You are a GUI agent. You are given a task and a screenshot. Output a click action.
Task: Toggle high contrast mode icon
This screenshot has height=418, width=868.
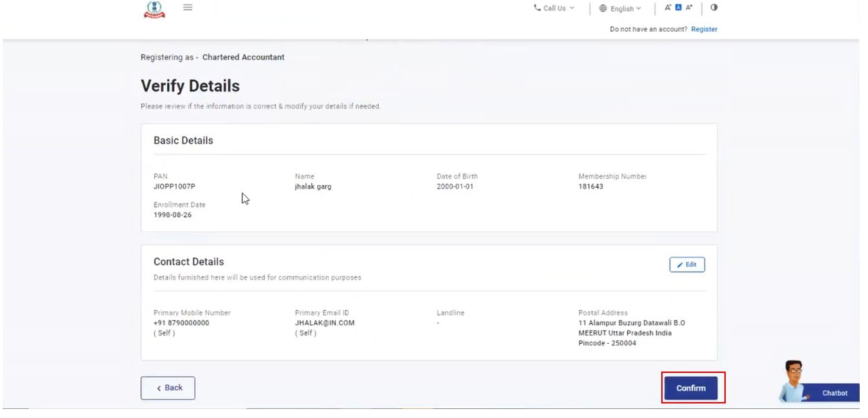click(714, 8)
